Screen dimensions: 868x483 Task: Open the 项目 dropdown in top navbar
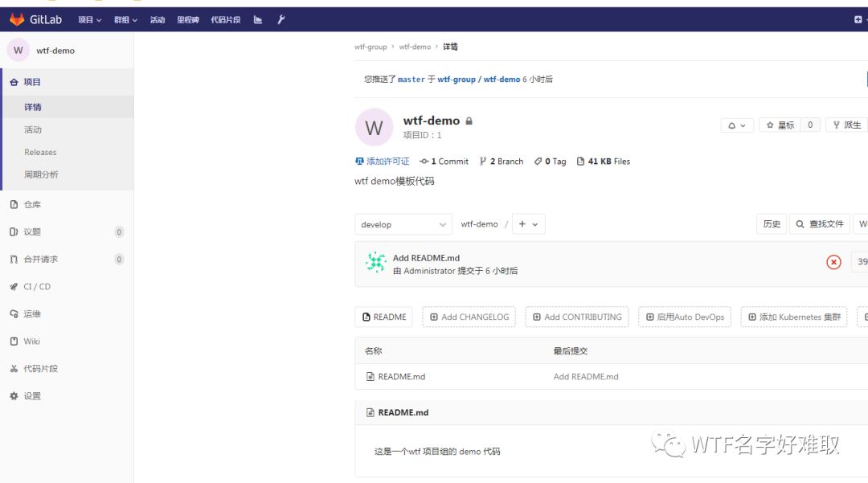[90, 20]
